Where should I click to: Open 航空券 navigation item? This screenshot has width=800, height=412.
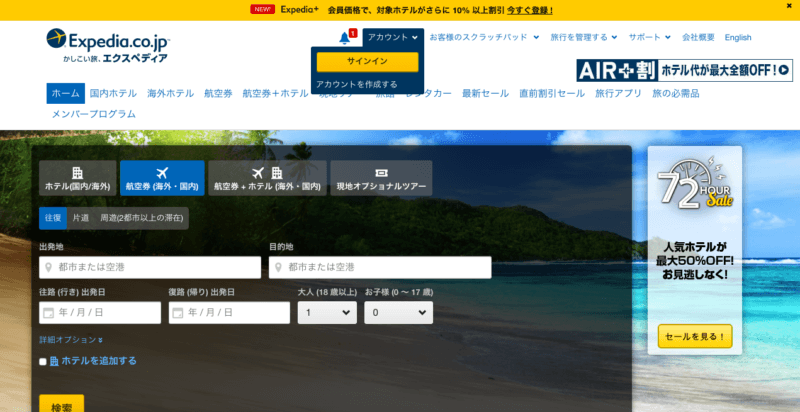tap(218, 93)
